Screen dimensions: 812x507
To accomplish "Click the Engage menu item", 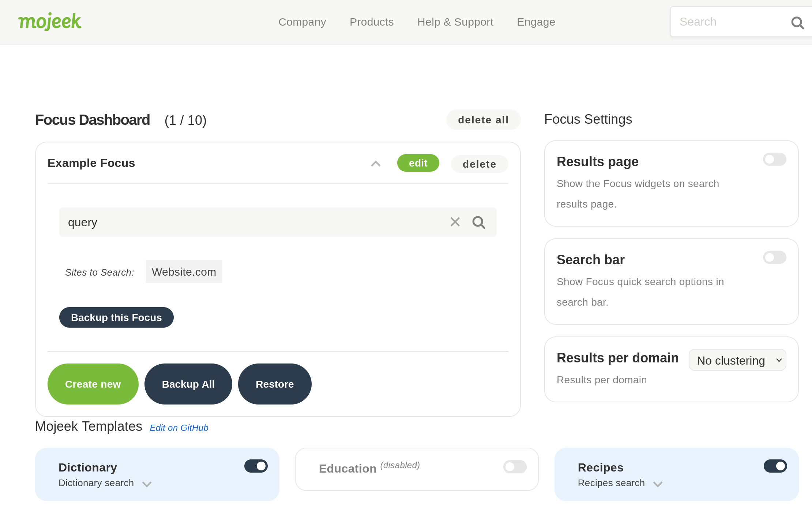I will [536, 22].
